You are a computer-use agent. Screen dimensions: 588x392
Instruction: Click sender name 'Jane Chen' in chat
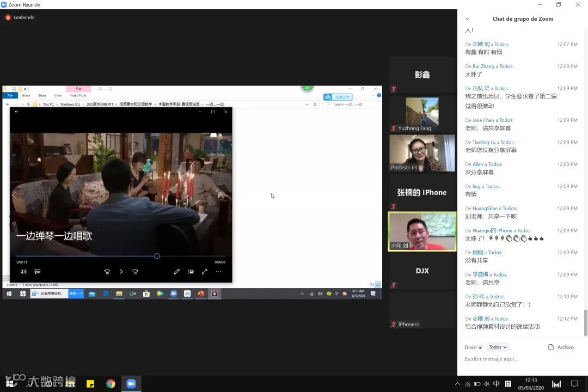pos(483,120)
